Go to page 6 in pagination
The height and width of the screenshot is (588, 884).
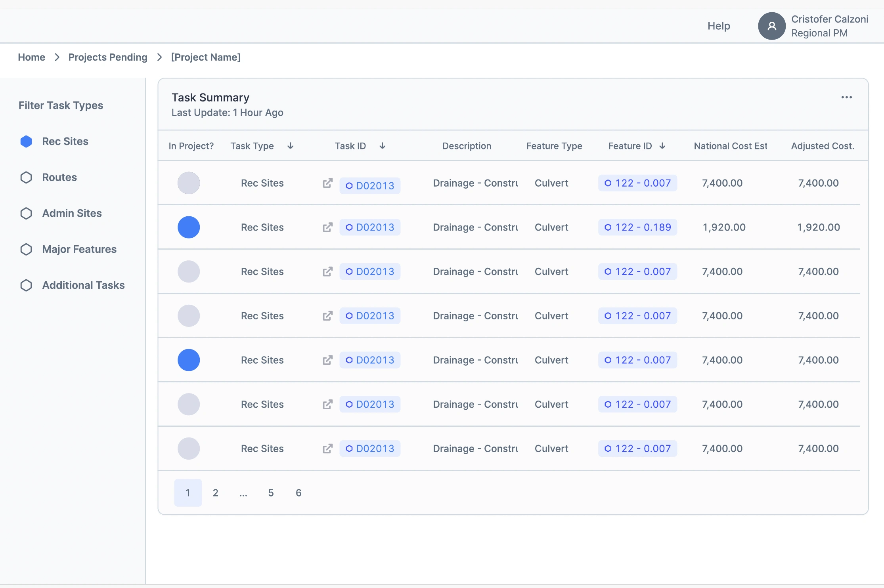[298, 493]
